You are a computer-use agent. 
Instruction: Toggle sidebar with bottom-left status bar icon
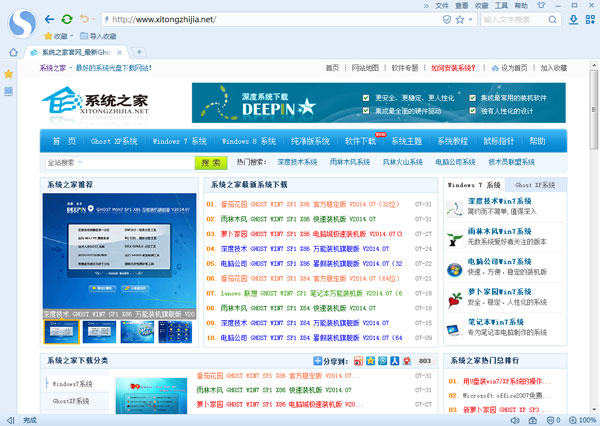11,420
